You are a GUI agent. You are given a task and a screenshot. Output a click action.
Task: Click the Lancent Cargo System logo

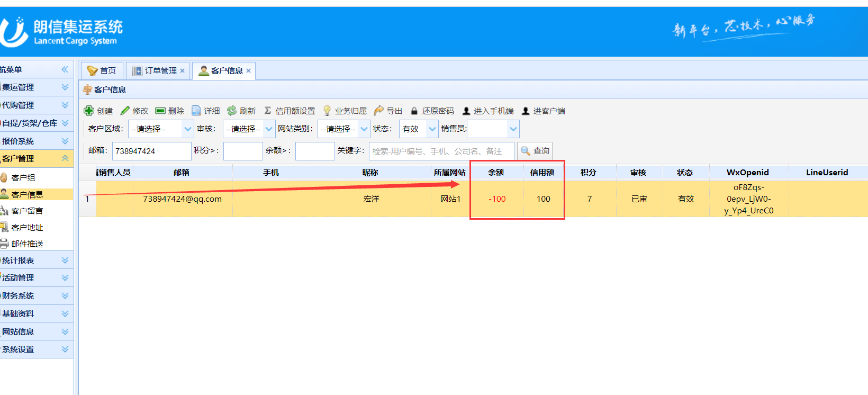(61, 32)
